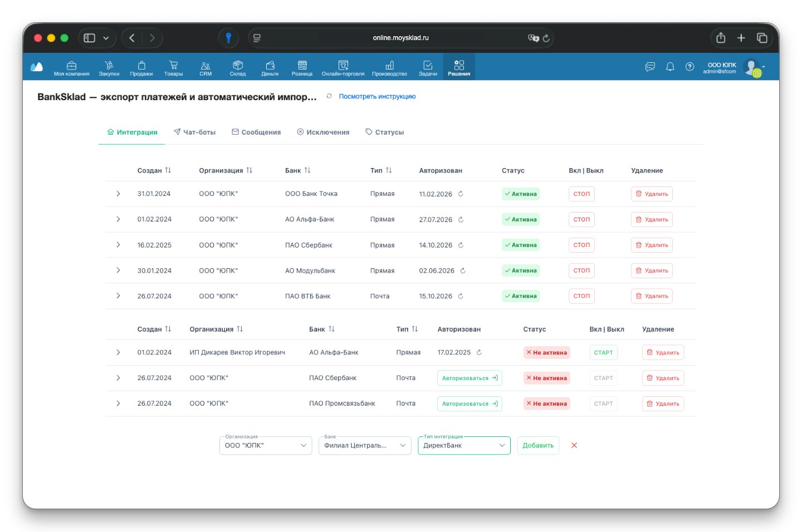This screenshot has width=802, height=532.
Task: Switch to the Исключения tab
Action: (x=323, y=132)
